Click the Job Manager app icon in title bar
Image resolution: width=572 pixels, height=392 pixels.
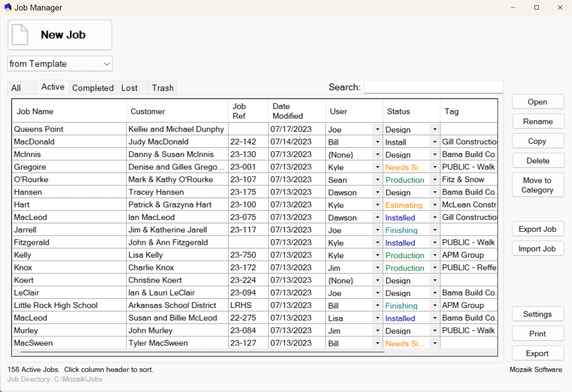pos(8,7)
